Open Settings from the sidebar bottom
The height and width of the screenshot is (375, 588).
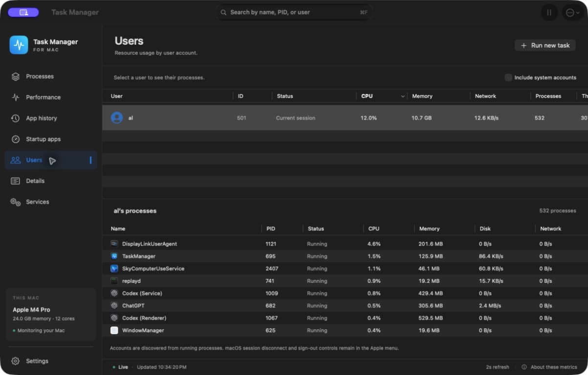(x=51, y=361)
